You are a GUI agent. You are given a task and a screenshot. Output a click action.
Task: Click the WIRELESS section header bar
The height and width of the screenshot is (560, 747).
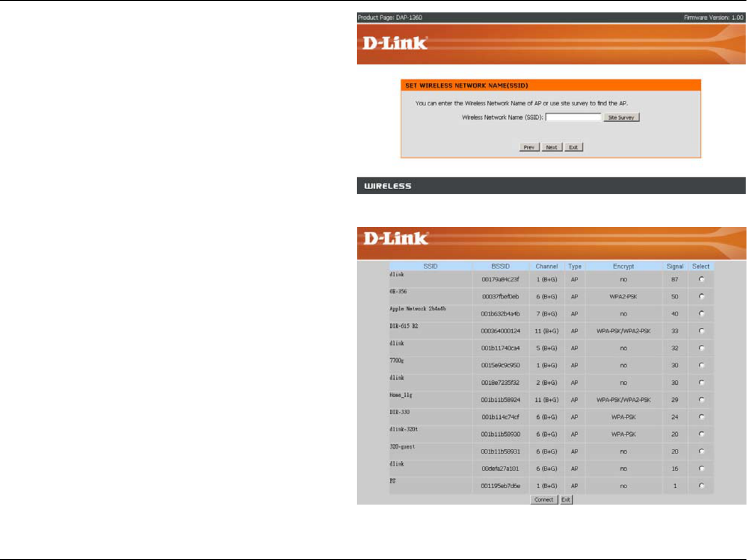click(551, 186)
